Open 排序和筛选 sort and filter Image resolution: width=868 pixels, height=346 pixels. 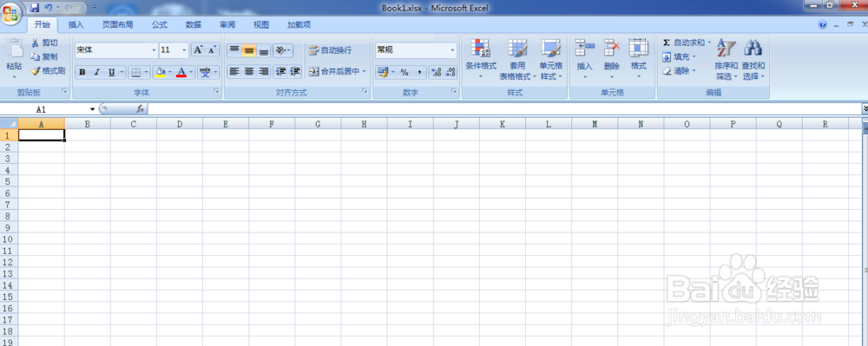click(726, 59)
